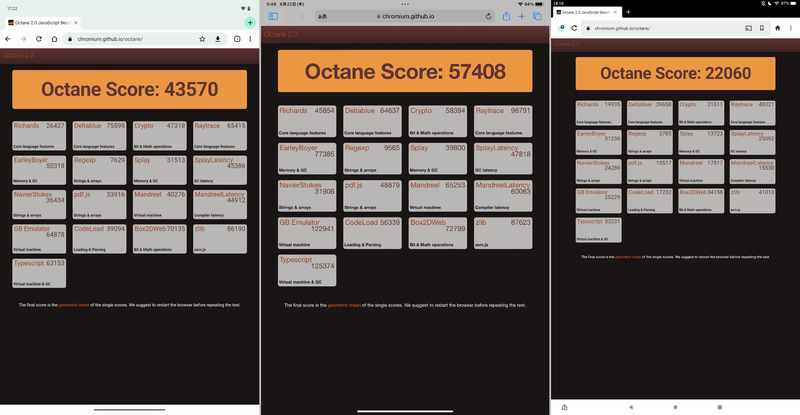The width and height of the screenshot is (800, 415).
Task: Open new tab in right browser
Action: pyautogui.click(x=628, y=12)
